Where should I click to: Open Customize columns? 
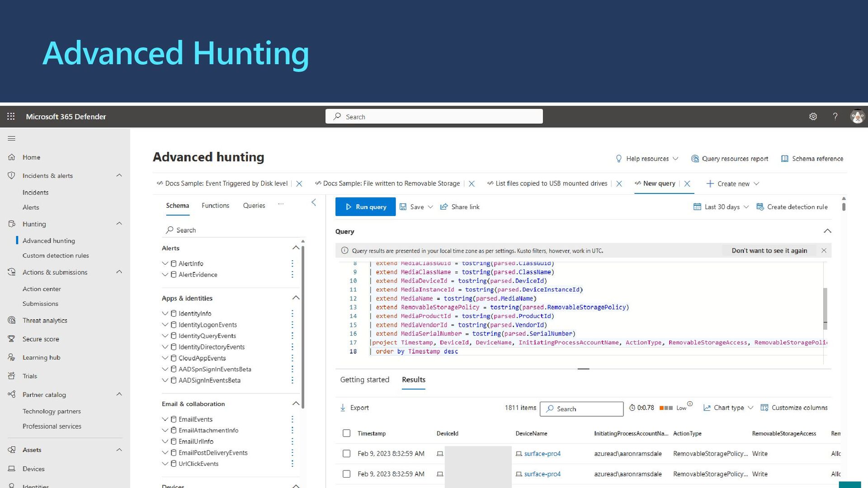794,408
